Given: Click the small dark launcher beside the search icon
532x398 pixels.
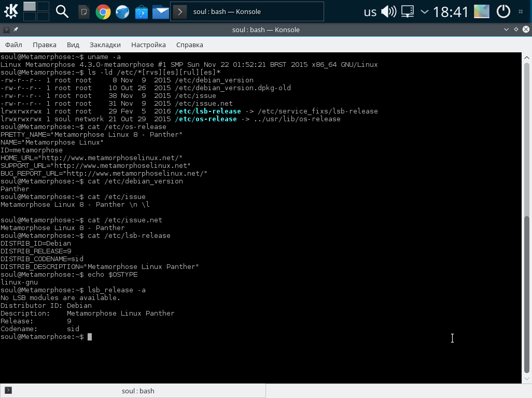Looking at the screenshot, I should click(83, 12).
